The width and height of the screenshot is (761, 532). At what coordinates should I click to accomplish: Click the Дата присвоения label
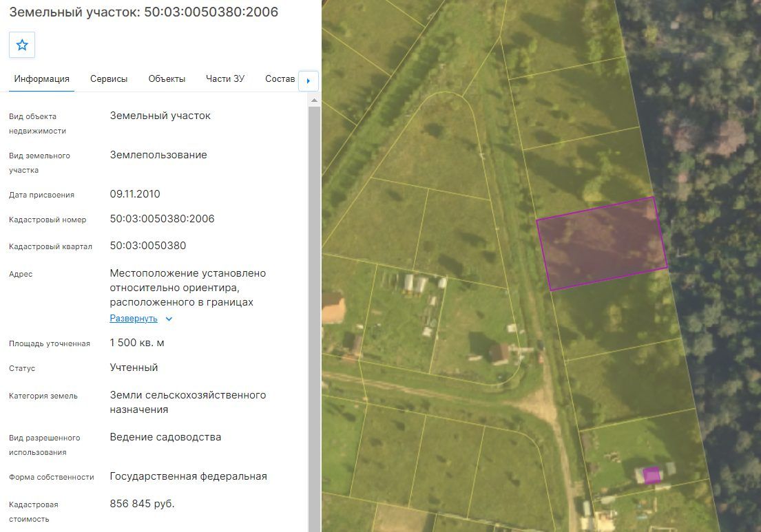pyautogui.click(x=42, y=195)
